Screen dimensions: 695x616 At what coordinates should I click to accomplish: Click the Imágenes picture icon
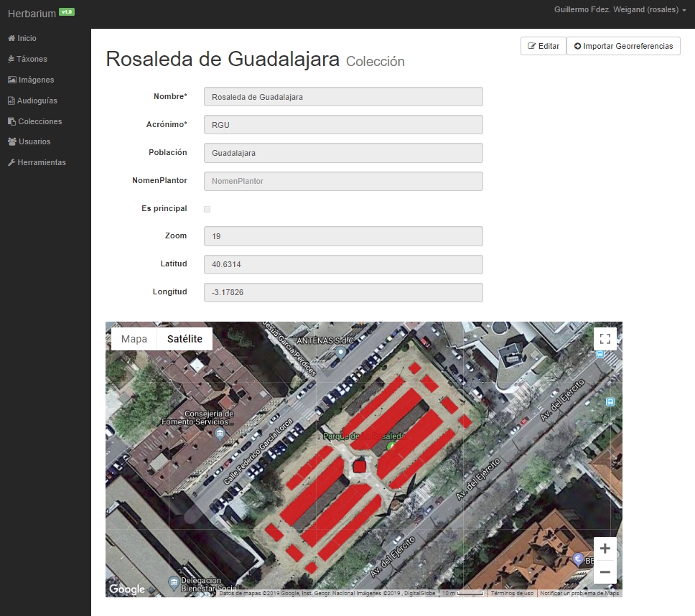(x=11, y=80)
